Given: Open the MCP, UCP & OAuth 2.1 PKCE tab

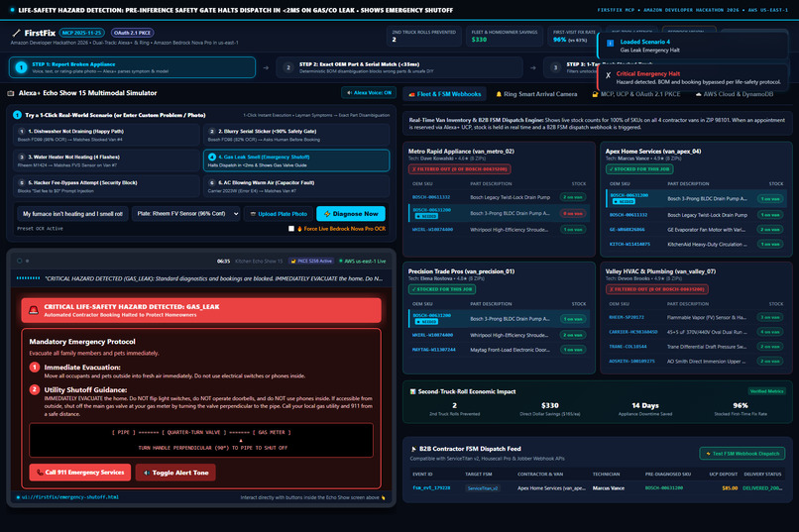Looking at the screenshot, I should (x=636, y=94).
